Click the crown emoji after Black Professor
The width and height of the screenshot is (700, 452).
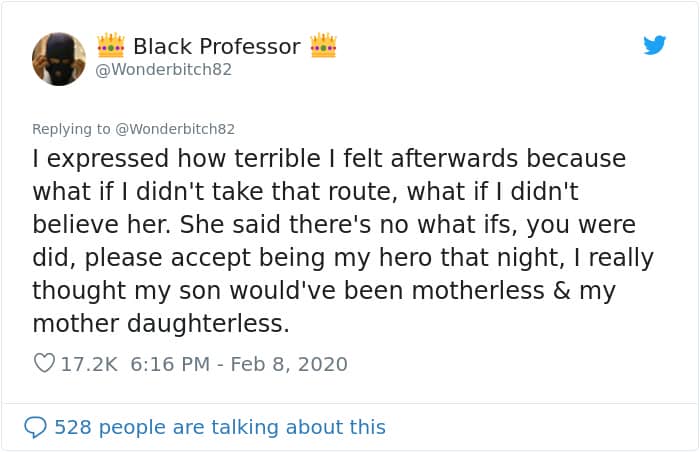(323, 46)
